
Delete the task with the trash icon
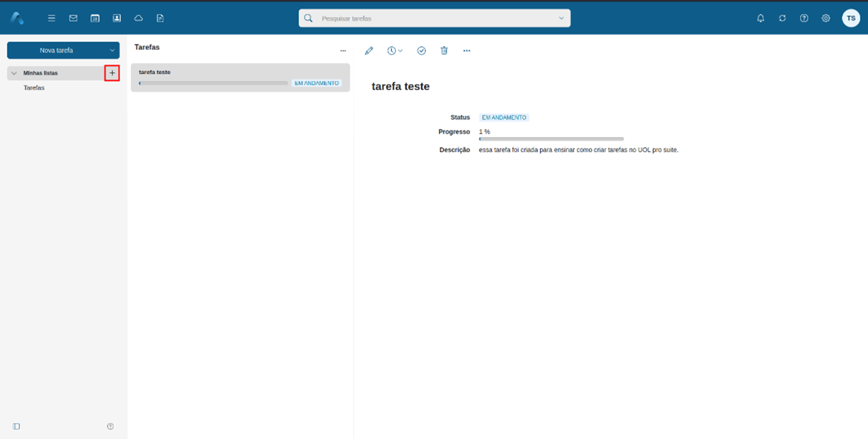444,50
